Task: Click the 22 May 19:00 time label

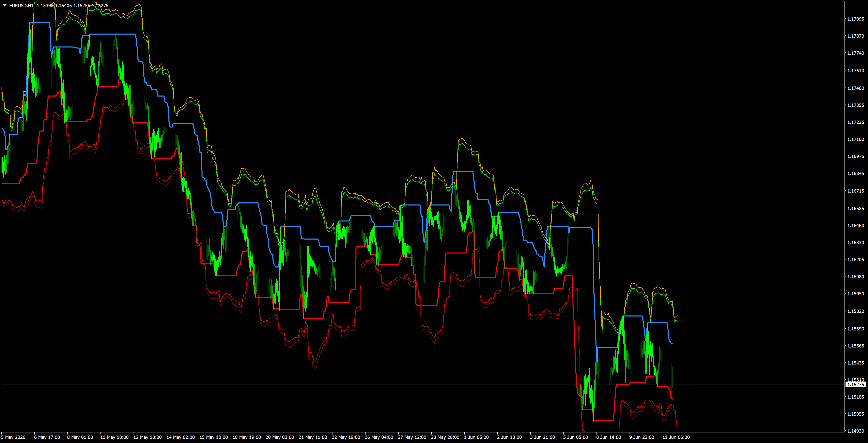Action: tap(346, 437)
